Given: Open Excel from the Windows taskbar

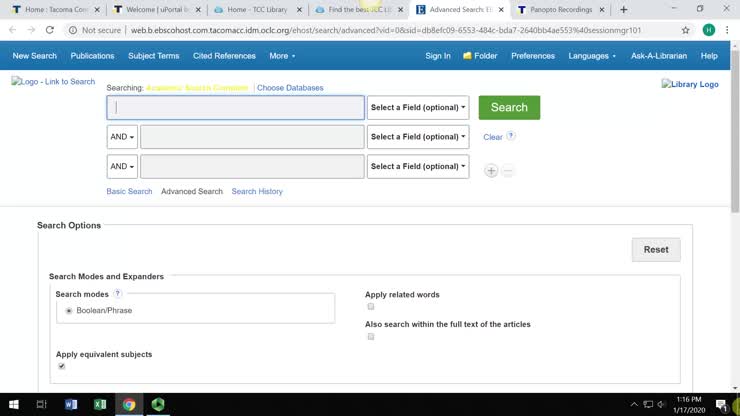Looking at the screenshot, I should [x=100, y=404].
